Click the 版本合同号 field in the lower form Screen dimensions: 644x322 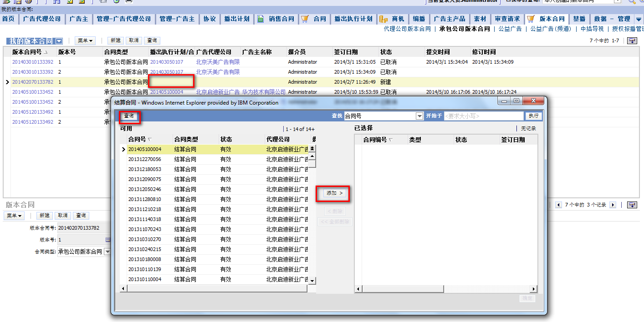point(83,228)
